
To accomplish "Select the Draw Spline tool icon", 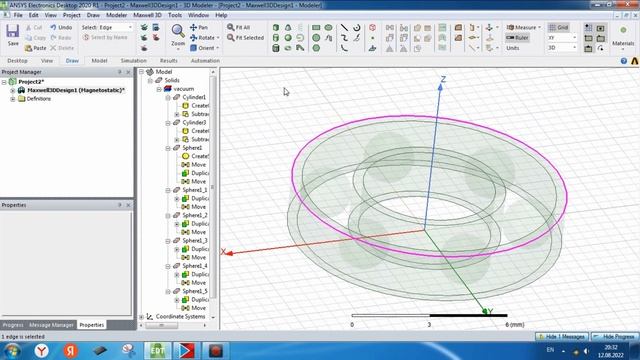I will [x=344, y=38].
